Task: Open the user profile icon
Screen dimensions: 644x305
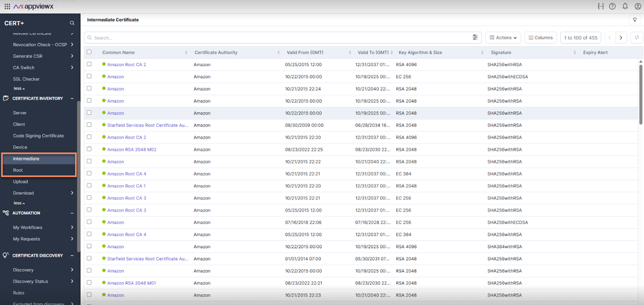Action: pos(638,6)
